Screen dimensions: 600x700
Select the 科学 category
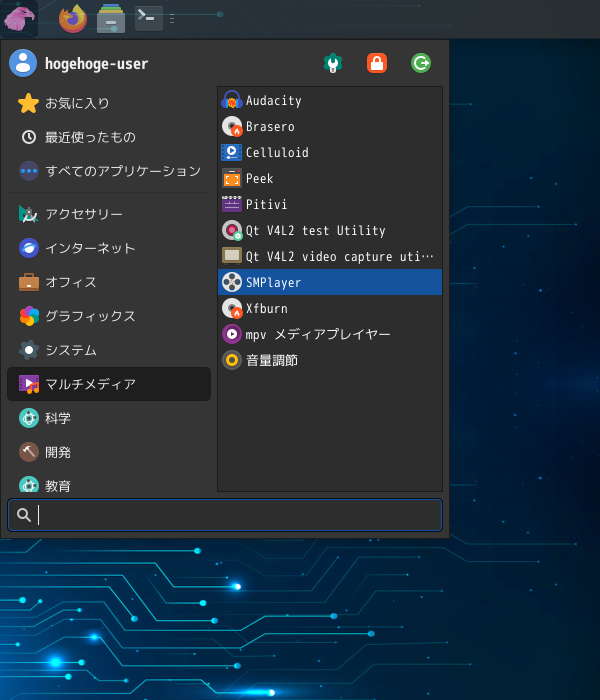[109, 418]
